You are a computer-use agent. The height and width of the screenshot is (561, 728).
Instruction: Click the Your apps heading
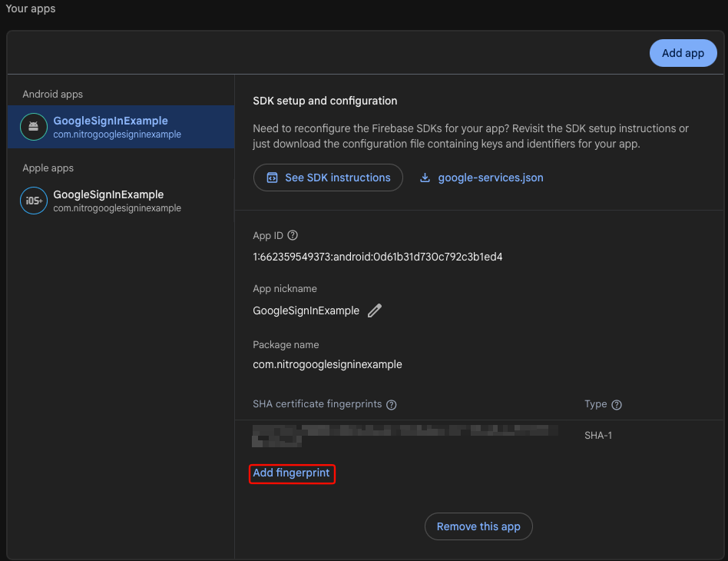pyautogui.click(x=30, y=8)
